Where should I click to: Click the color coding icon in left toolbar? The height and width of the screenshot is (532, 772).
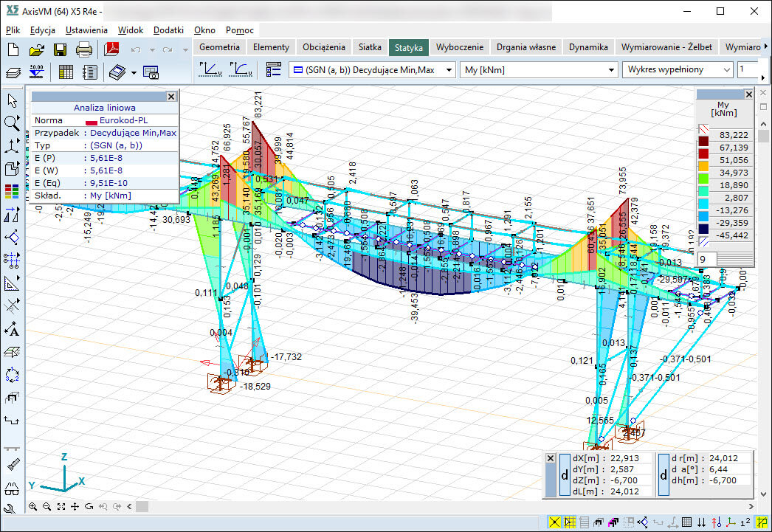(12, 191)
